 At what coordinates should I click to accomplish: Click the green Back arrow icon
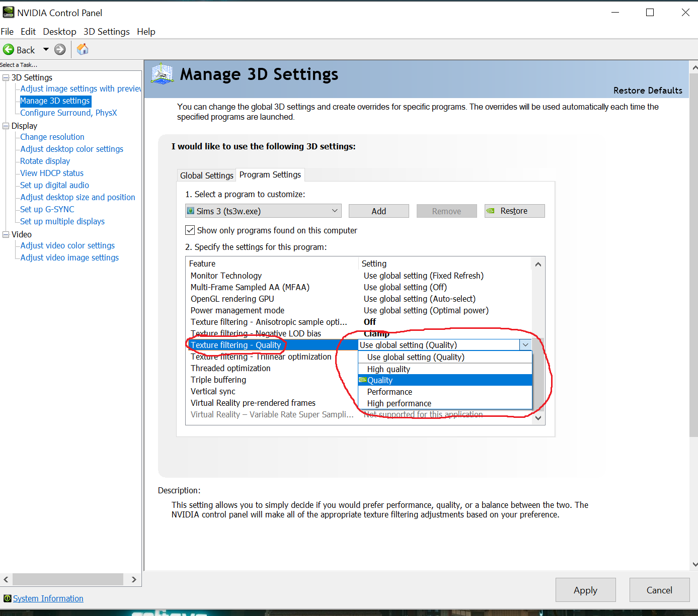(x=9, y=50)
